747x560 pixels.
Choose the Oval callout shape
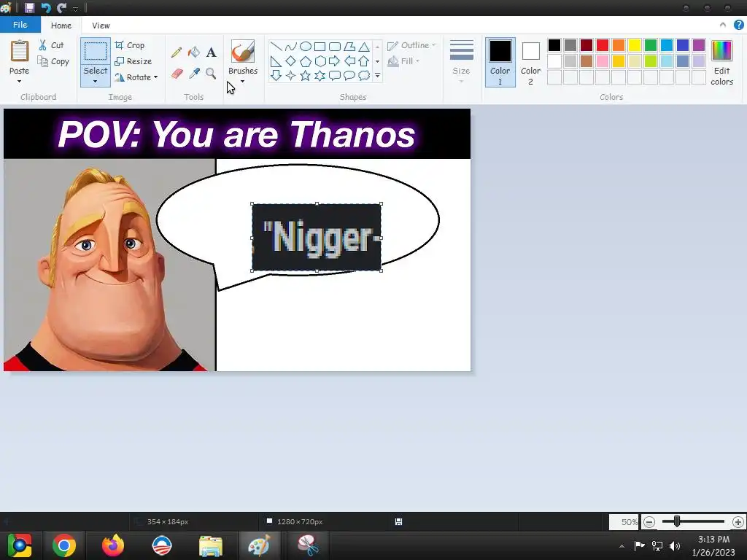tap(349, 75)
